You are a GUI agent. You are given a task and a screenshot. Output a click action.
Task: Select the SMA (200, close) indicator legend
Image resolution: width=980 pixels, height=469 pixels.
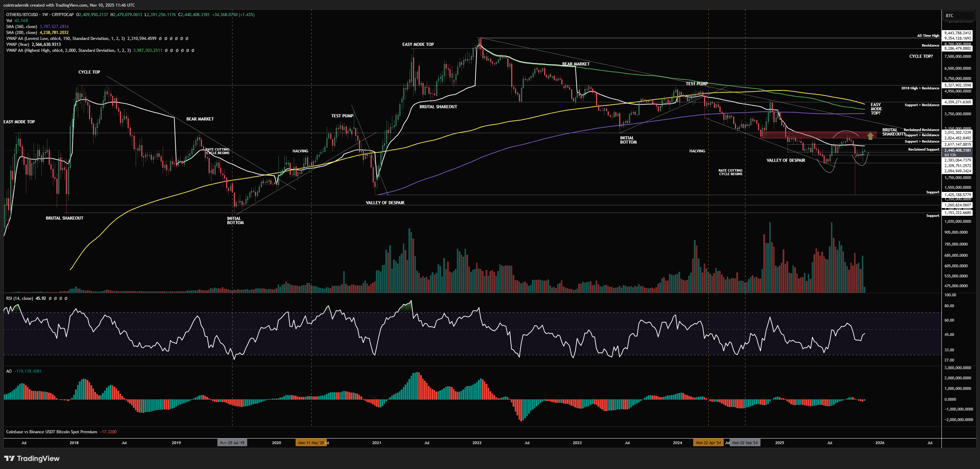coord(22,33)
